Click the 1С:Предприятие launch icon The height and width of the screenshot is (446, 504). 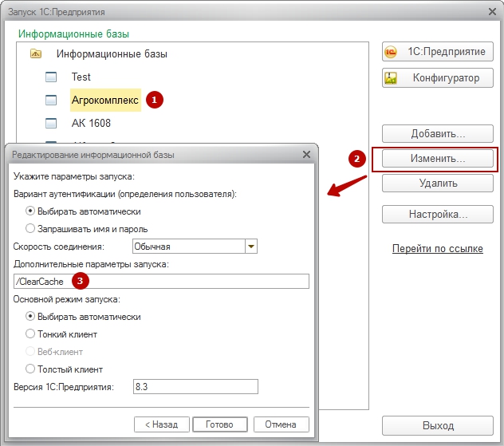pyautogui.click(x=391, y=52)
